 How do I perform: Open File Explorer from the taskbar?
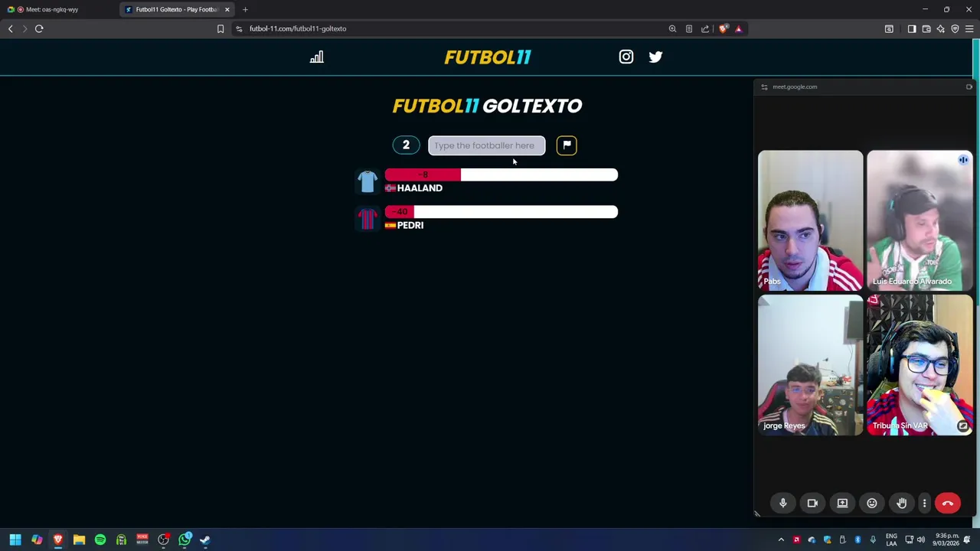tap(79, 540)
